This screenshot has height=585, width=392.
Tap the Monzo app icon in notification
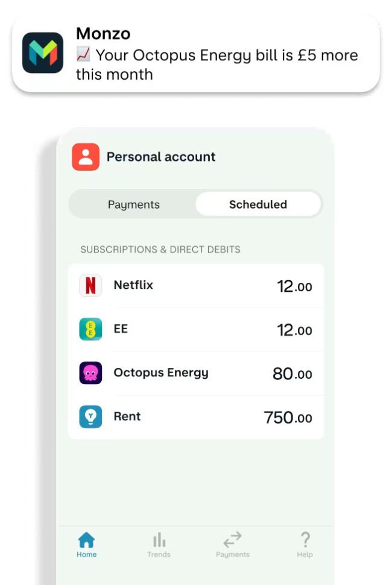(x=43, y=53)
